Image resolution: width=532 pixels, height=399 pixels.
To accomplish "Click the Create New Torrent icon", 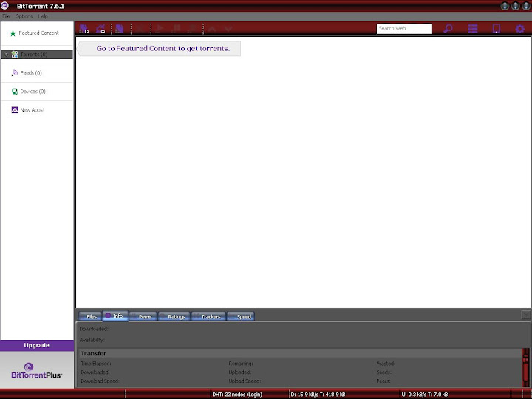I will point(119,29).
